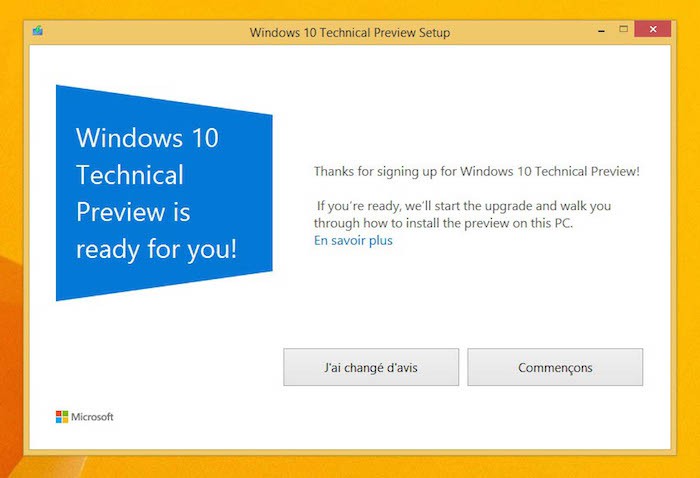
Task: Open the "En savoir plus" link
Action: click(x=353, y=240)
